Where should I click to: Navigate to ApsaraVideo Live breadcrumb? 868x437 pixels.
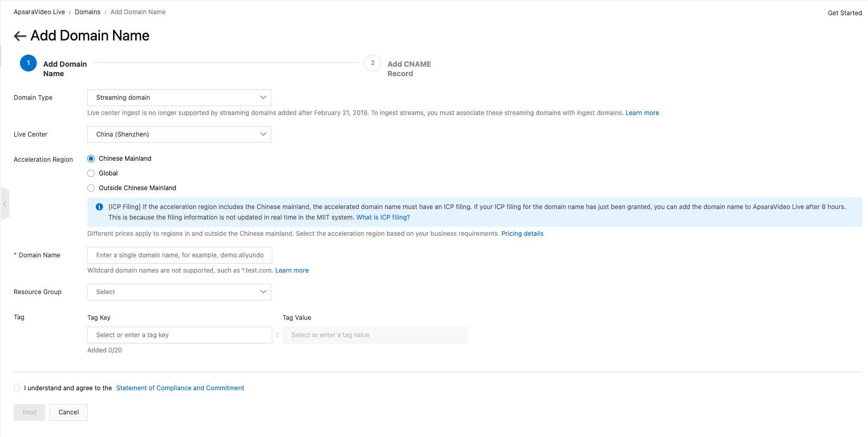39,12
